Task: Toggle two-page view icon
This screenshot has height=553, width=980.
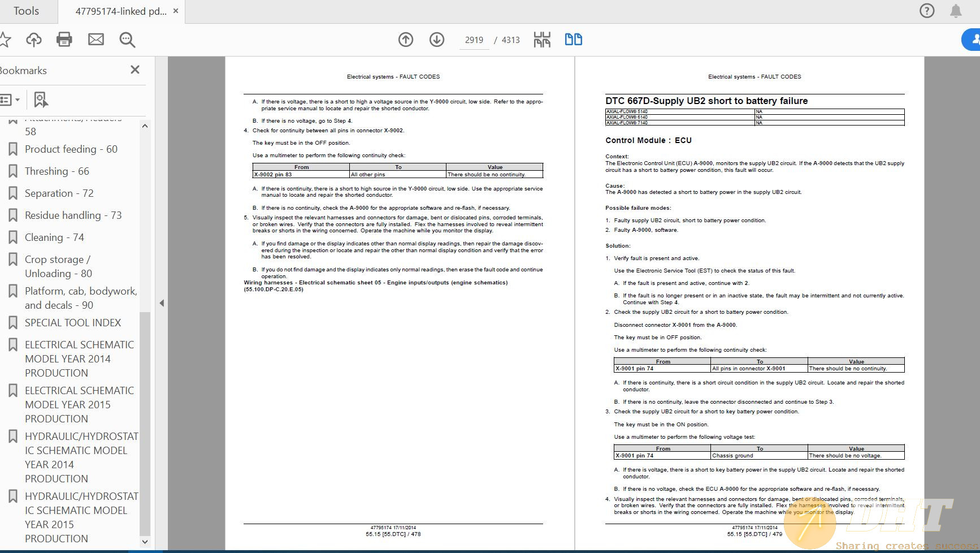Action: 574,40
